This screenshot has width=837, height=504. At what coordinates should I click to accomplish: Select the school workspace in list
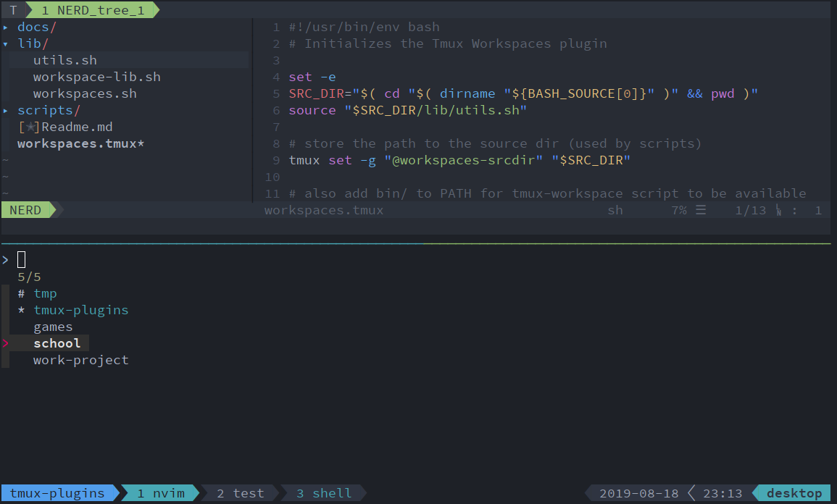[x=57, y=343]
